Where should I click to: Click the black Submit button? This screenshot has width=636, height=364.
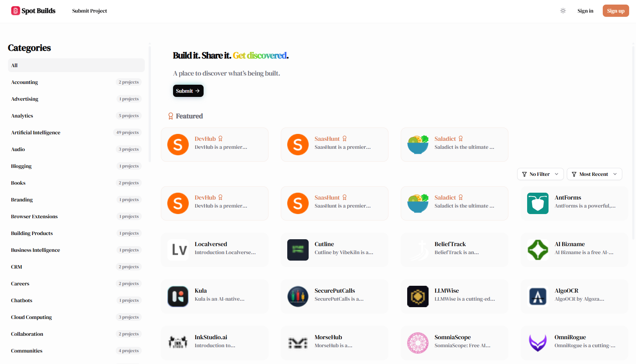[188, 91]
